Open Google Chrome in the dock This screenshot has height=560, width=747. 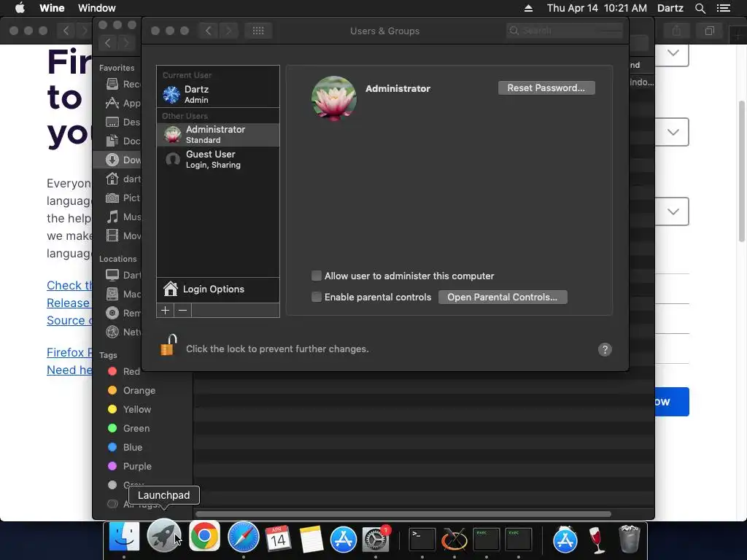pyautogui.click(x=204, y=537)
